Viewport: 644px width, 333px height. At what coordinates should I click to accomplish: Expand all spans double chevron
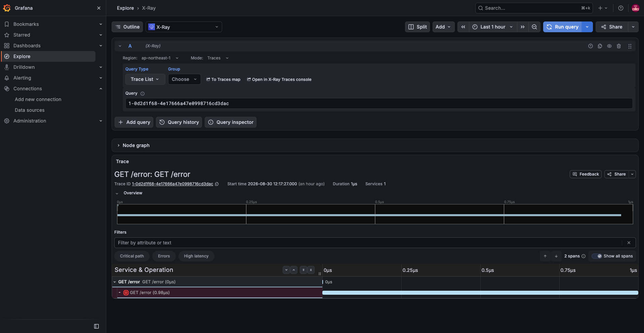pos(304,270)
